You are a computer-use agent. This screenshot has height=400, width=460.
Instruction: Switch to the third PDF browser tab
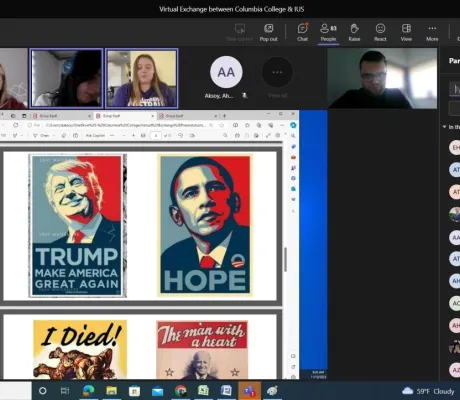coord(188,116)
